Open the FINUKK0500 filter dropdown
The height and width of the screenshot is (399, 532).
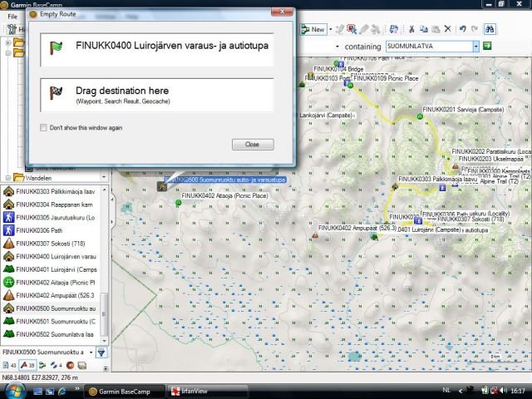[89, 352]
